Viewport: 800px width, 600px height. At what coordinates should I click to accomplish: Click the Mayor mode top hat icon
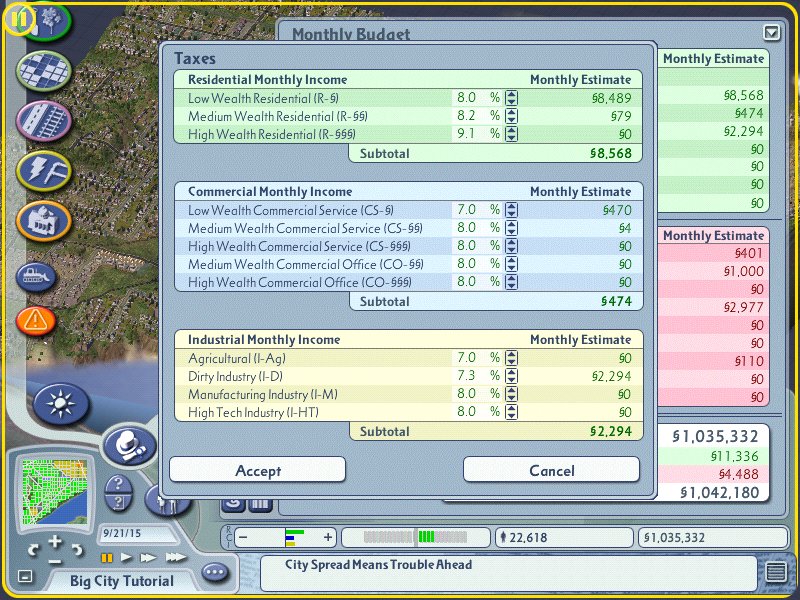pyautogui.click(x=128, y=444)
